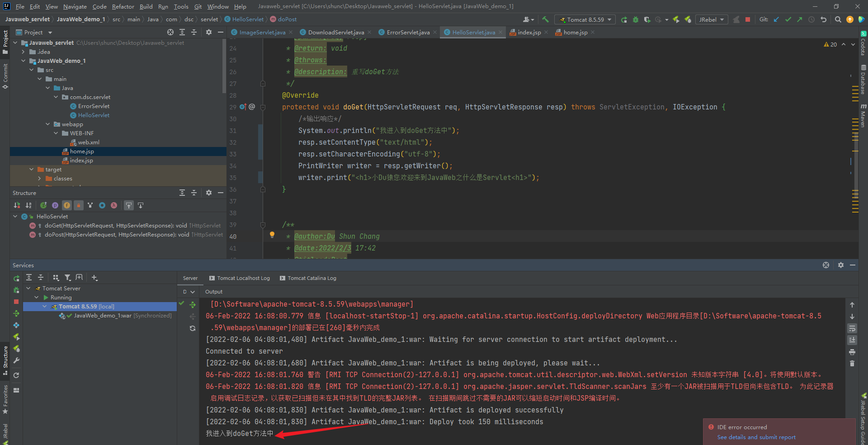This screenshot has width=868, height=445.
Task: Select opened file locator in Project panel
Action: click(170, 32)
